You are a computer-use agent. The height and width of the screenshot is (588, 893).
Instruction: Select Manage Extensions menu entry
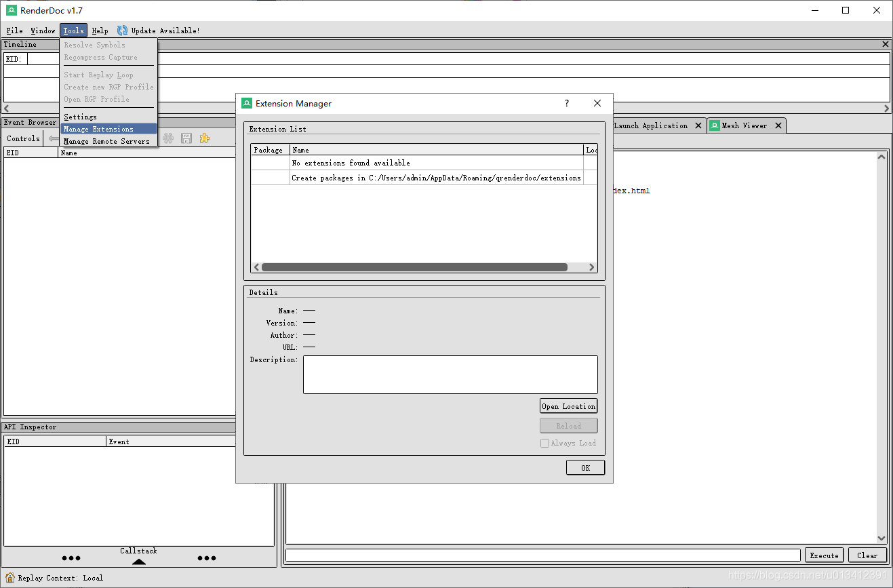108,129
